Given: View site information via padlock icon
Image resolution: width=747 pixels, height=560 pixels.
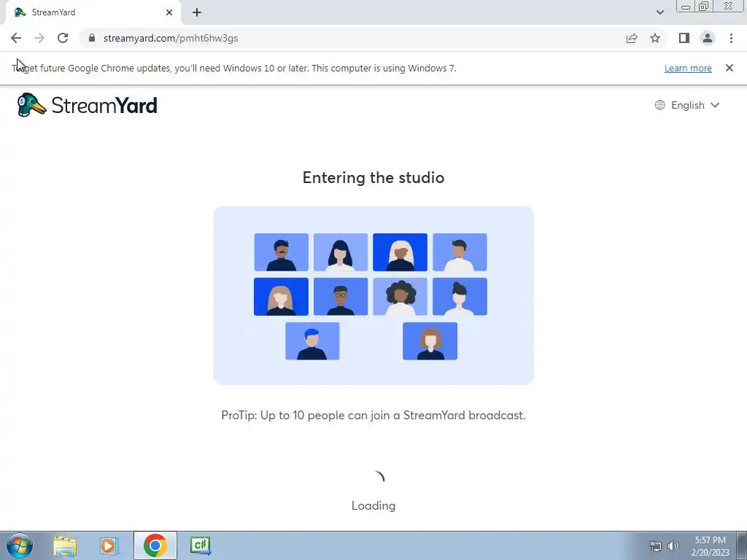Looking at the screenshot, I should coord(92,38).
